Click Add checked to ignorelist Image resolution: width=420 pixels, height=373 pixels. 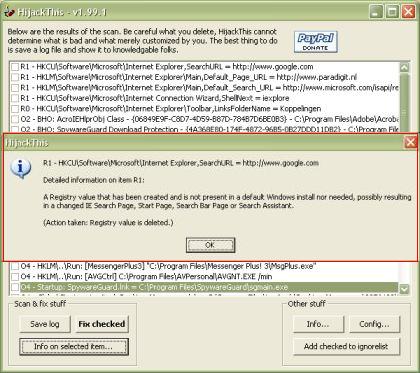click(346, 347)
